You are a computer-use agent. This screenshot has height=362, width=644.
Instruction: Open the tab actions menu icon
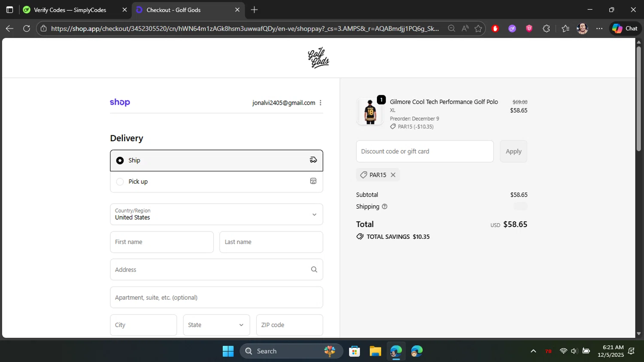[x=9, y=10]
